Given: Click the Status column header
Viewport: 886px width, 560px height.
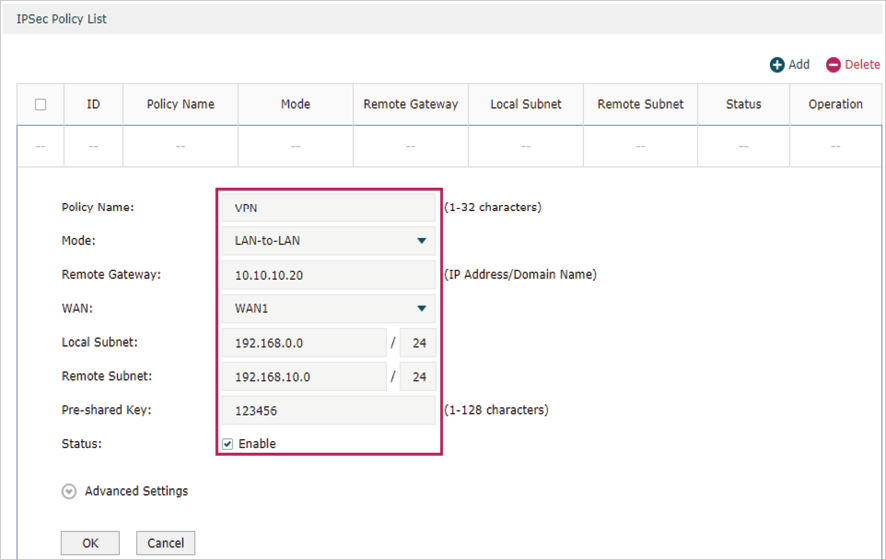Looking at the screenshot, I should point(743,104).
